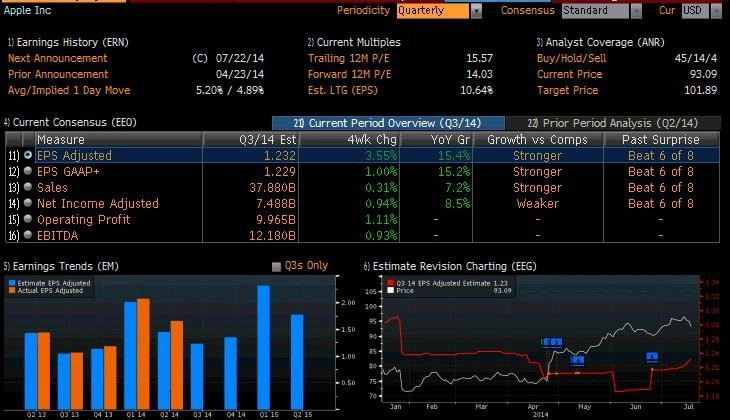Click the Q2 15 estimate bar
The height and width of the screenshot is (420, 730).
coord(297,362)
